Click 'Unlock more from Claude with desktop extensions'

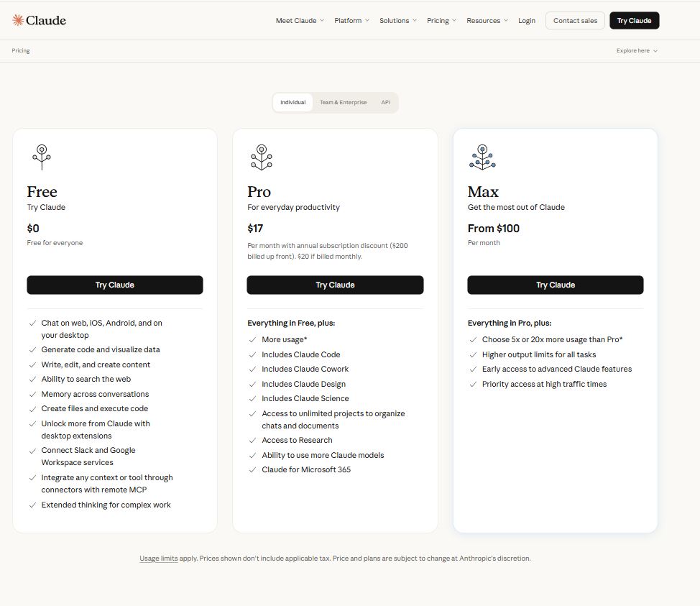96,430
